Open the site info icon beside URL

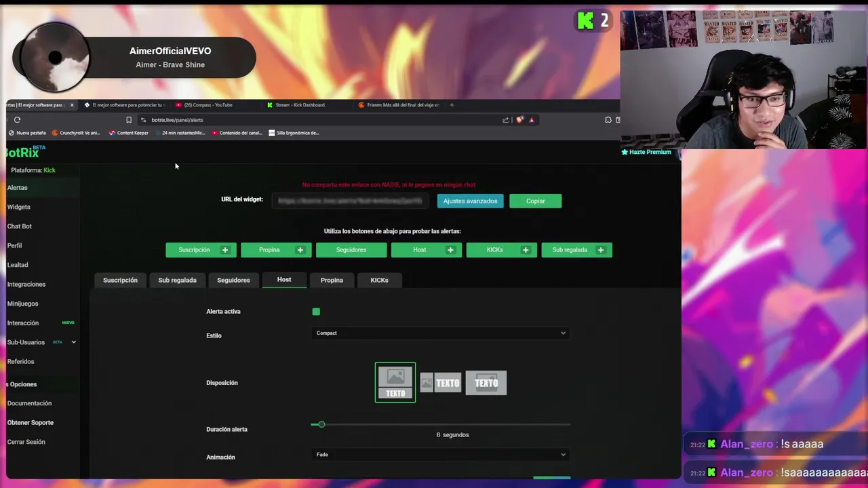coord(143,120)
